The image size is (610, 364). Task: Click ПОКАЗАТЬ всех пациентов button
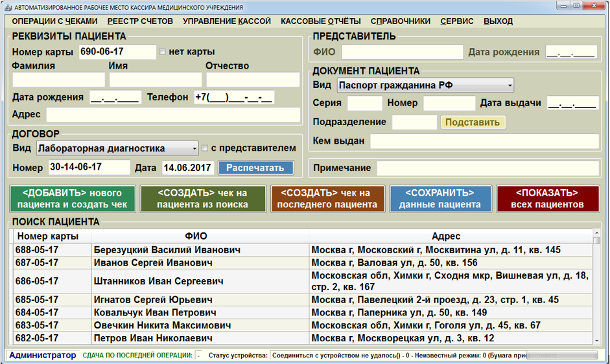pos(547,199)
